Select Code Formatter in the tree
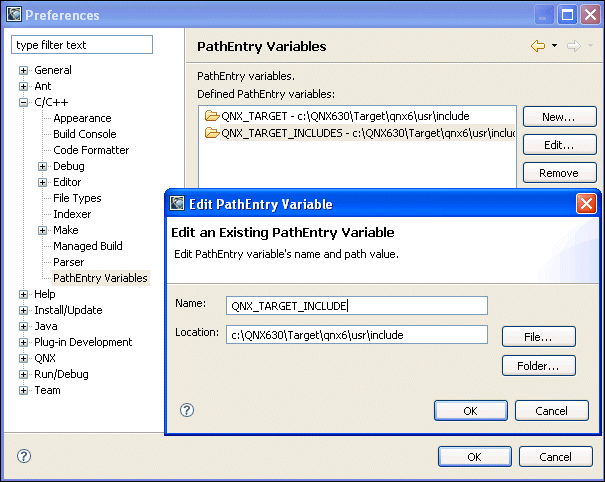Screen dimensions: 605x482 [91, 150]
